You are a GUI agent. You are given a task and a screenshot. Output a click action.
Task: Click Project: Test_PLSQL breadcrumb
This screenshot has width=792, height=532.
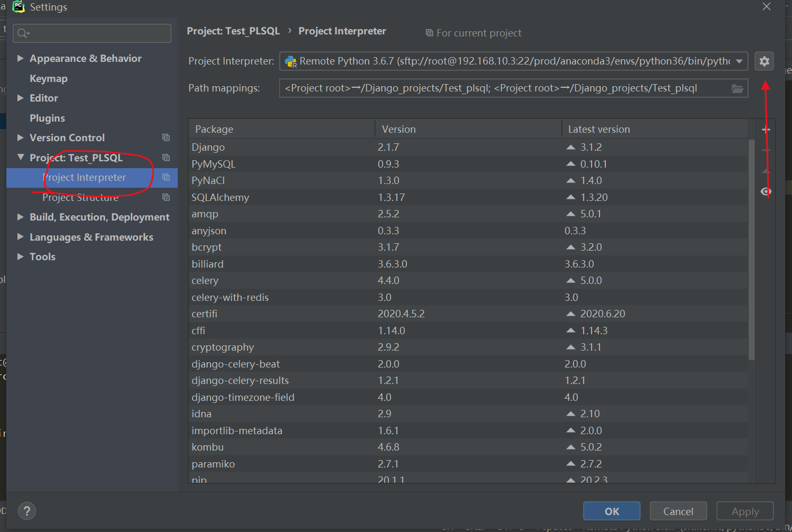coord(233,31)
